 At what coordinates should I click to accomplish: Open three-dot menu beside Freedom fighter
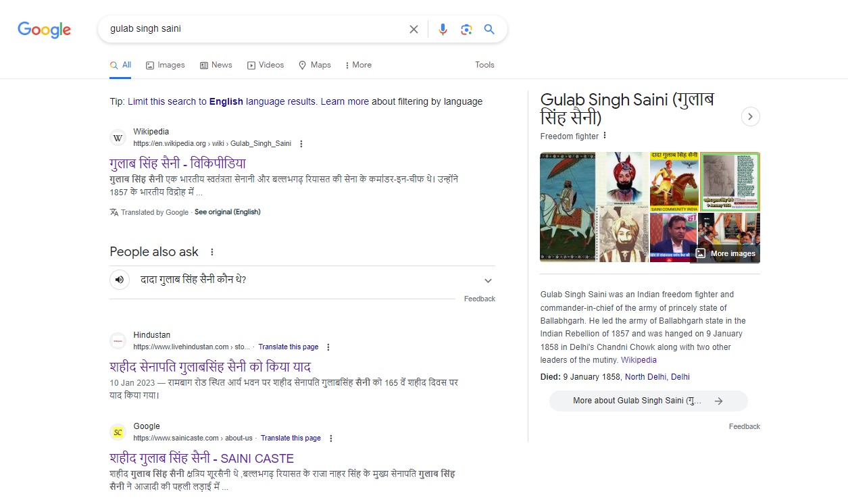(x=605, y=136)
